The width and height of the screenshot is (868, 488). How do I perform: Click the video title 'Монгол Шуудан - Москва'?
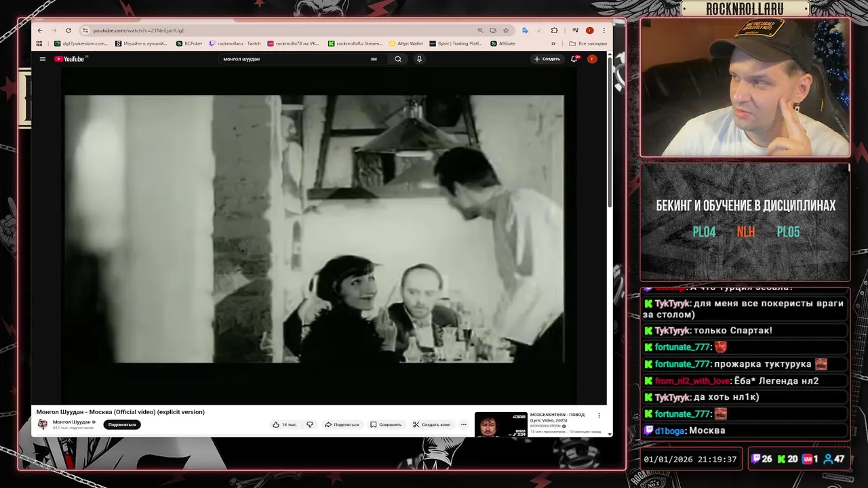[120, 411]
